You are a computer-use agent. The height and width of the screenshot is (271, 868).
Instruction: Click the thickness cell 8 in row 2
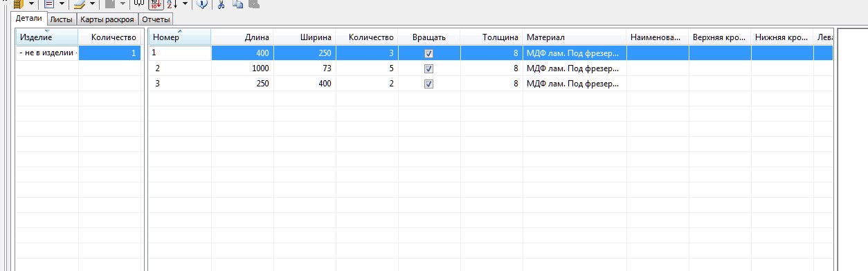[491, 68]
